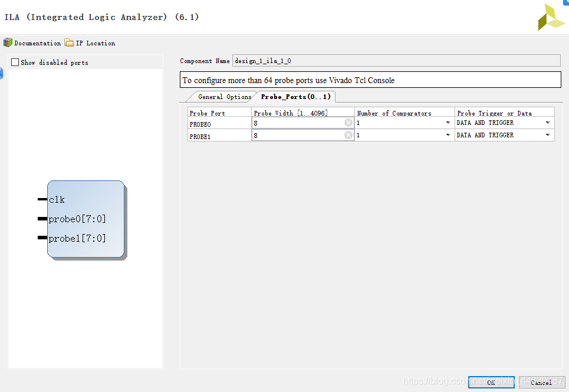Viewport: 569px width, 392px height.
Task: Enable the Show disabled ports checkbox
Action: pos(15,62)
